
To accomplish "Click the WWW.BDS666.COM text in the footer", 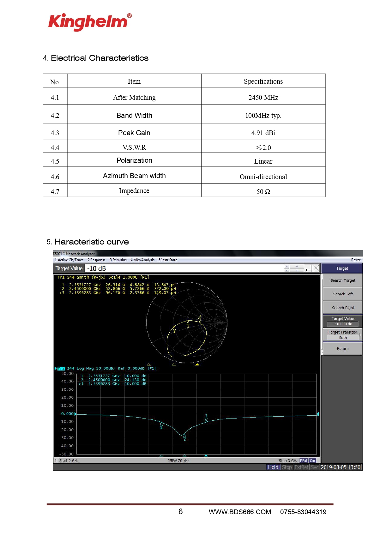I will point(240,512).
